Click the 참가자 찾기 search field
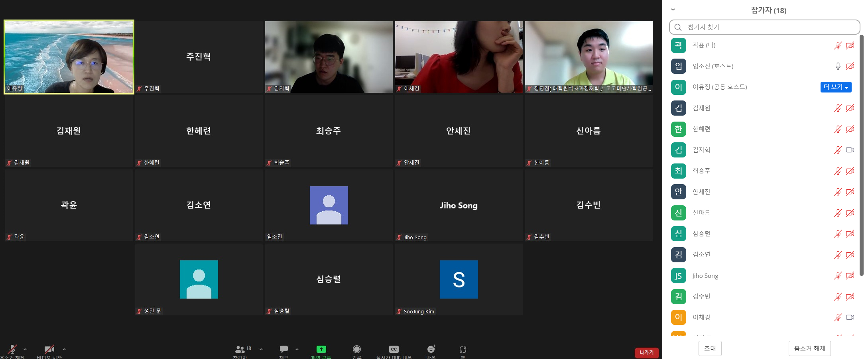The height and width of the screenshot is (360, 868). pos(764,27)
